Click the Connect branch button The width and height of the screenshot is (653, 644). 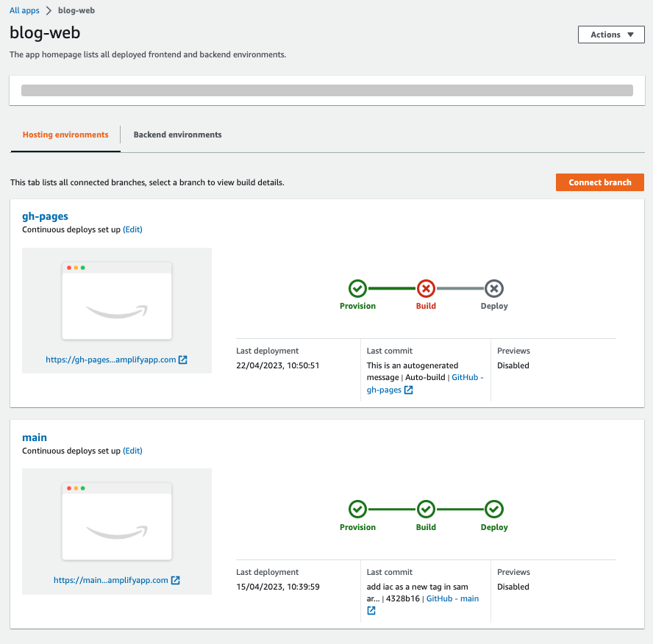pos(600,182)
